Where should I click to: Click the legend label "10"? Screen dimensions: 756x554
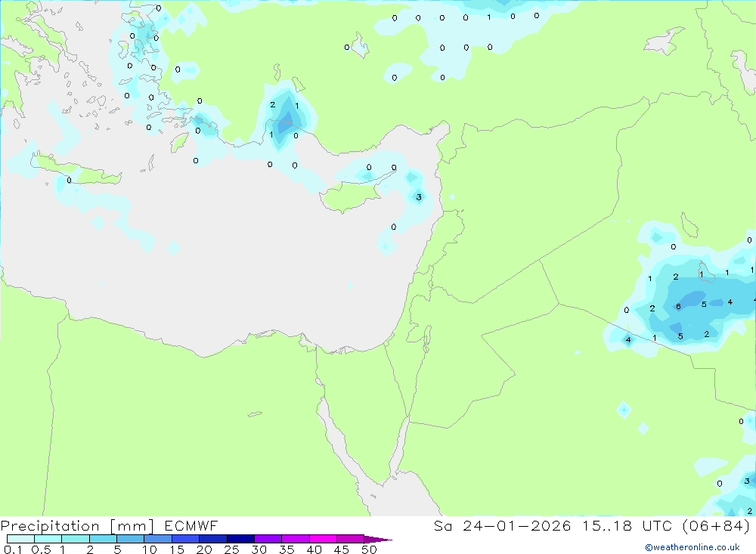(150, 549)
